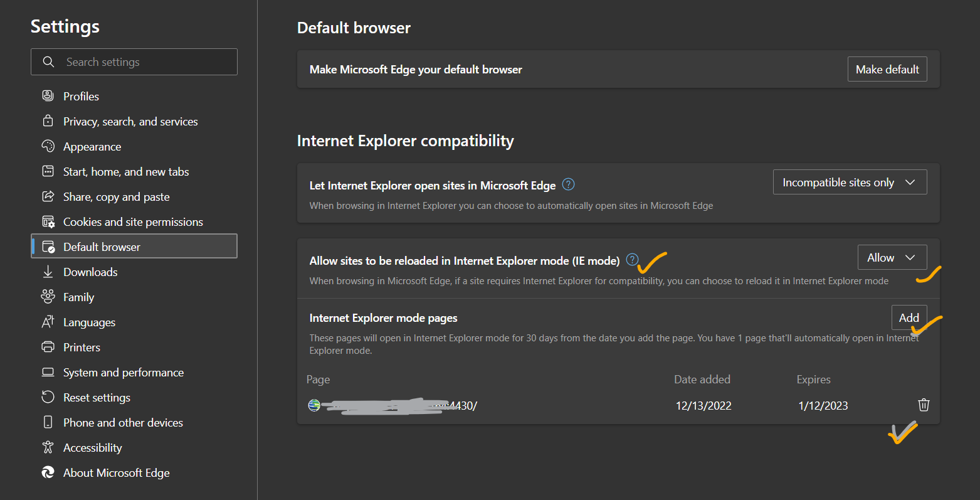Image resolution: width=980 pixels, height=500 pixels.
Task: Click the Date added column header
Action: point(702,380)
